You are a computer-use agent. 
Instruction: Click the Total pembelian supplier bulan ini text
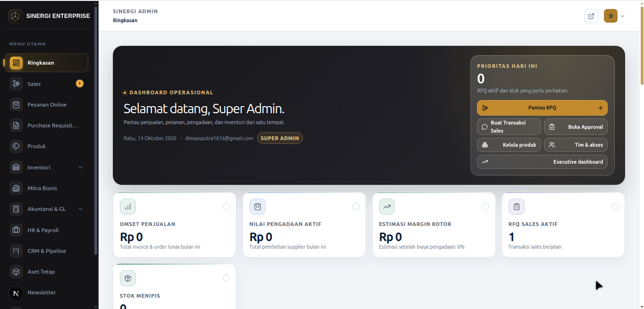(x=288, y=247)
